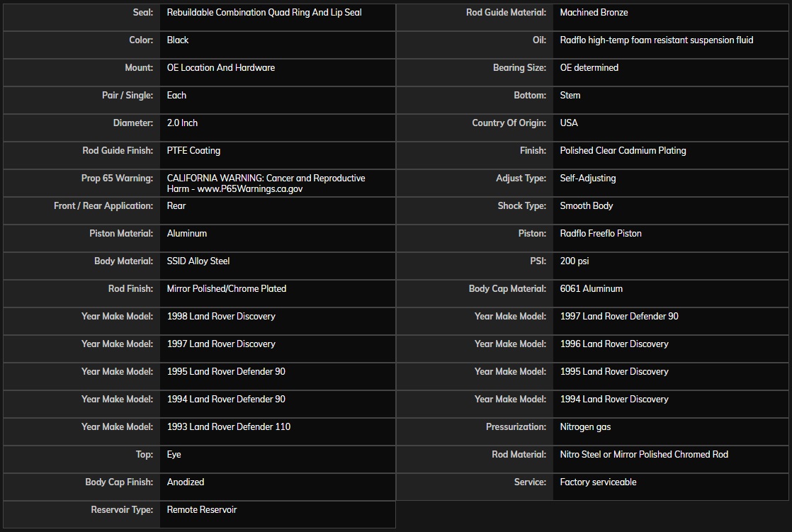Viewport: 792px width, 532px height.
Task: Click the Top value 'Eye'
Action: click(x=174, y=454)
